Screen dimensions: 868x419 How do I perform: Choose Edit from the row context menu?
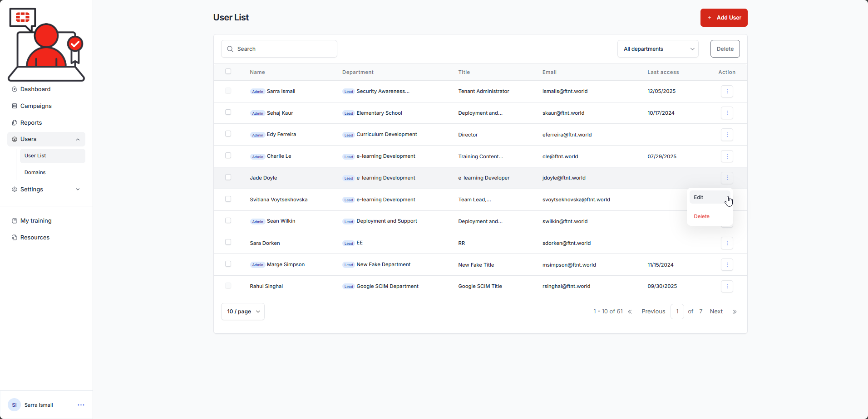pos(710,197)
